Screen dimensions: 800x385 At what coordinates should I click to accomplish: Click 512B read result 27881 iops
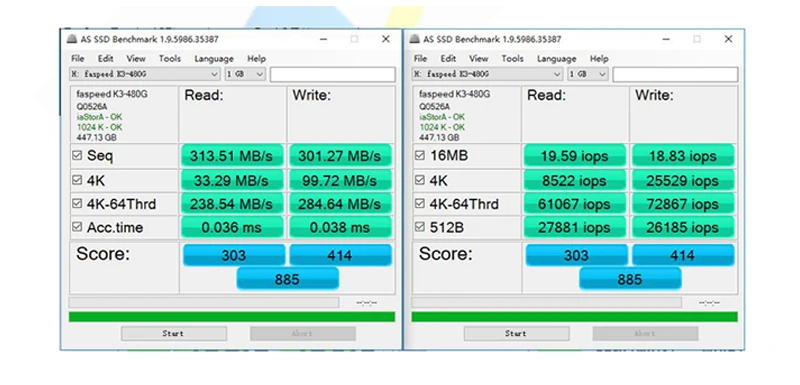(x=574, y=227)
